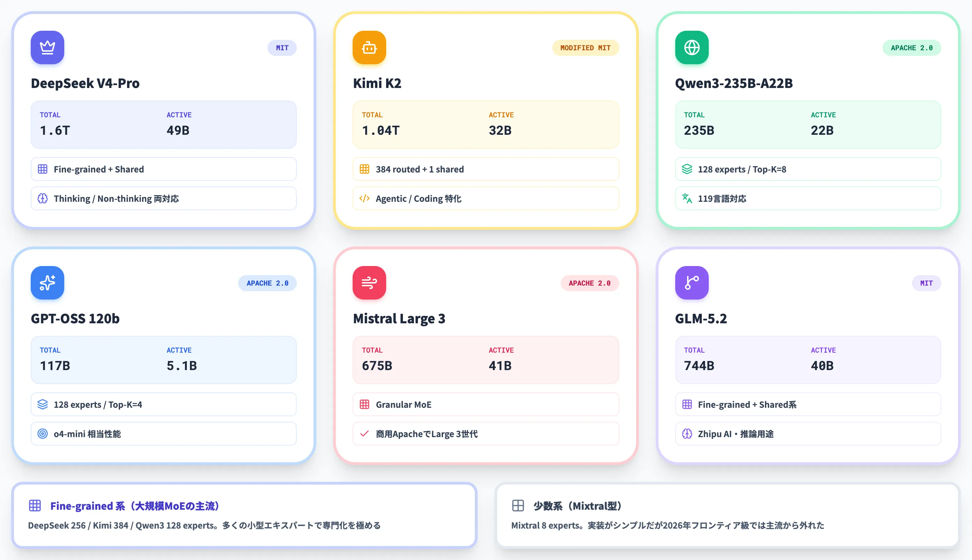
Task: Click the code icon beside Agentic / Coding
Action: click(364, 198)
